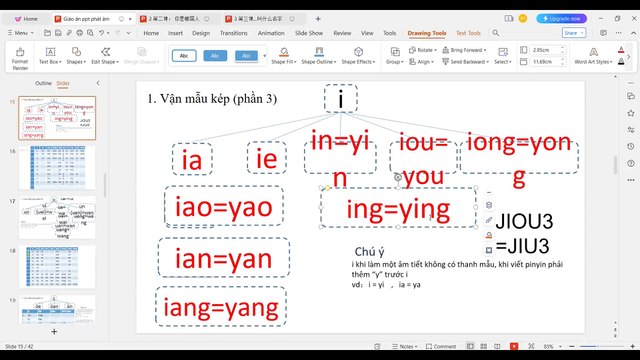
Task: Click Send Backward
Action: point(465,62)
